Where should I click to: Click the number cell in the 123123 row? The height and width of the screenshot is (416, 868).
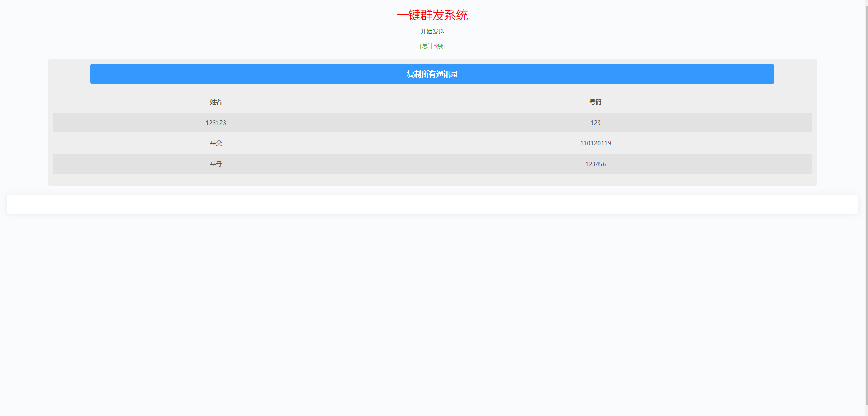[x=596, y=122]
